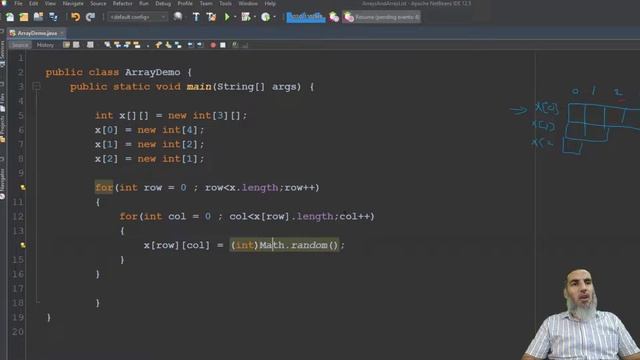Open the Navigate menu
Screen dimensions: 640x360
coord(73,3)
